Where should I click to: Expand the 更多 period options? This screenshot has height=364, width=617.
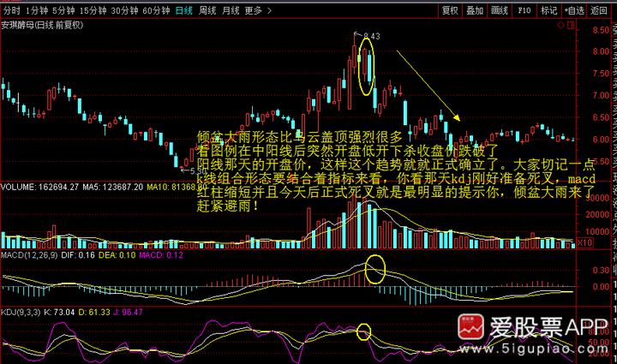coord(258,10)
